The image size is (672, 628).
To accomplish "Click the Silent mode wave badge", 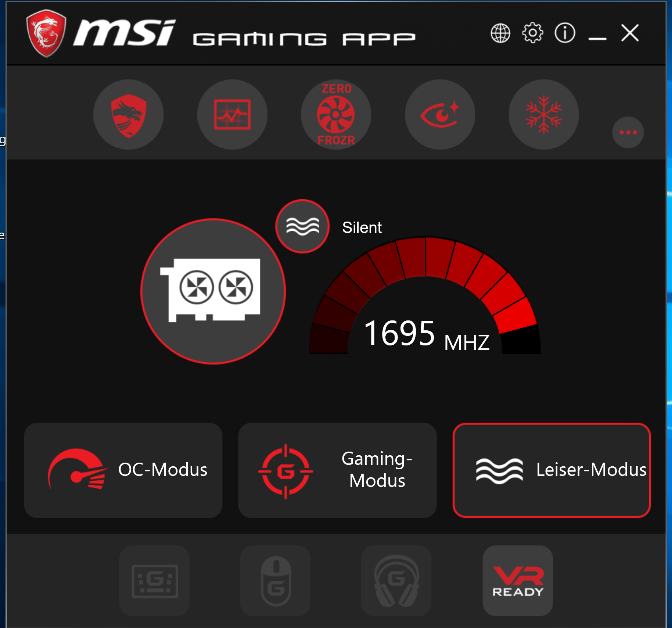I will tap(302, 226).
